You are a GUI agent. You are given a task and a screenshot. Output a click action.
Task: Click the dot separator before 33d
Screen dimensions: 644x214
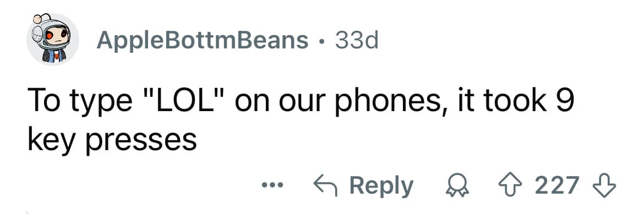point(321,41)
